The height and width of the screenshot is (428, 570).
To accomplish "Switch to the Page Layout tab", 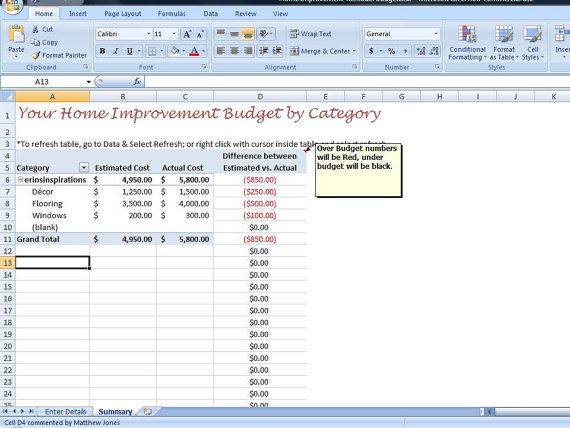I will (x=123, y=13).
